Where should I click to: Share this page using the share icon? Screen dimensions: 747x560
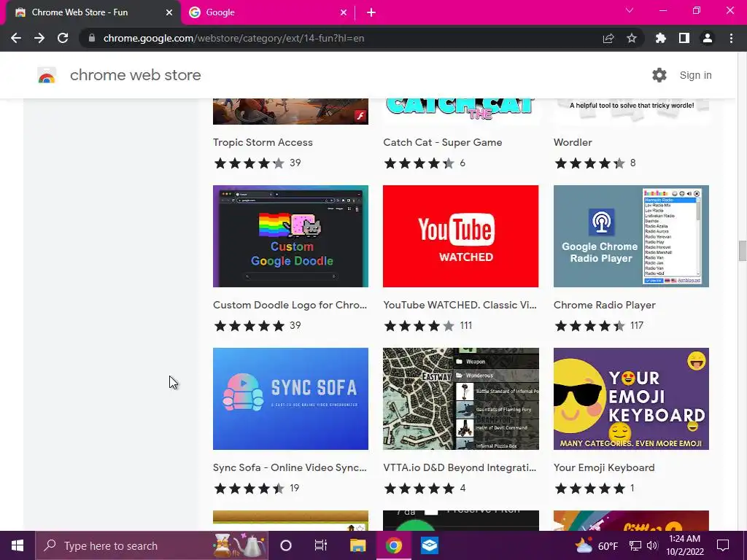[x=608, y=38]
